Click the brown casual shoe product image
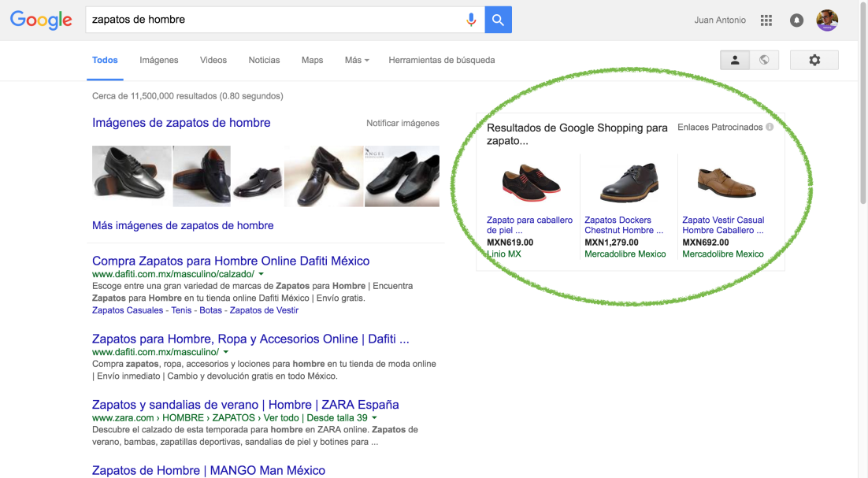This screenshot has height=478, width=868. coord(726,183)
